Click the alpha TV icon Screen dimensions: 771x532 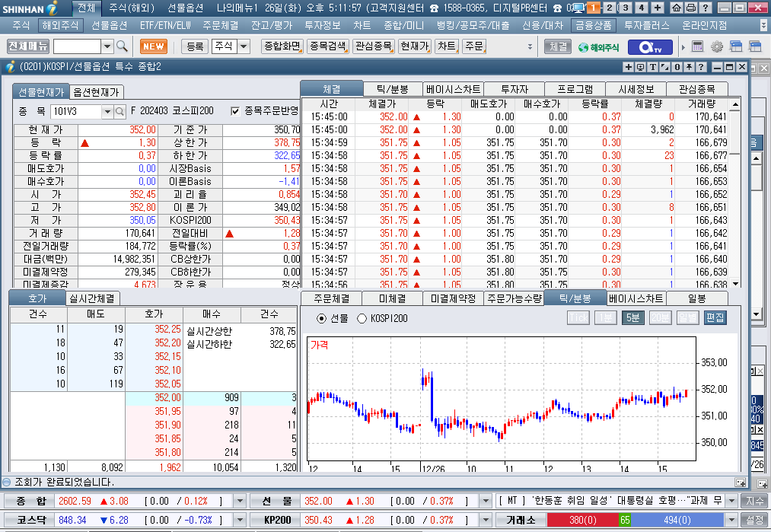650,46
